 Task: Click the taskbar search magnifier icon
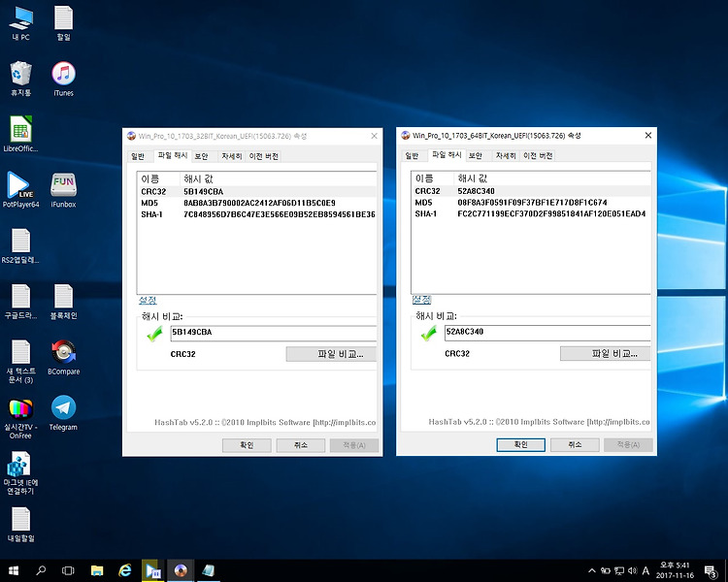pyautogui.click(x=41, y=570)
